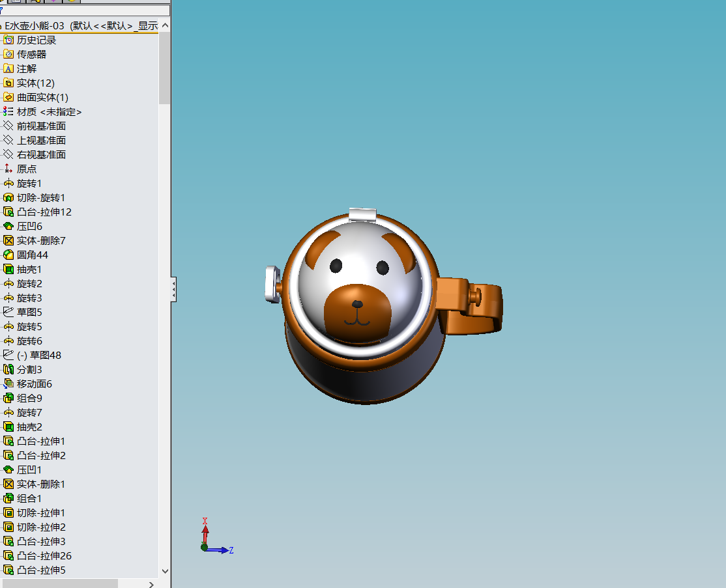726x588 pixels.
Task: Click the feature tree scroll up arrow
Action: 165,25
